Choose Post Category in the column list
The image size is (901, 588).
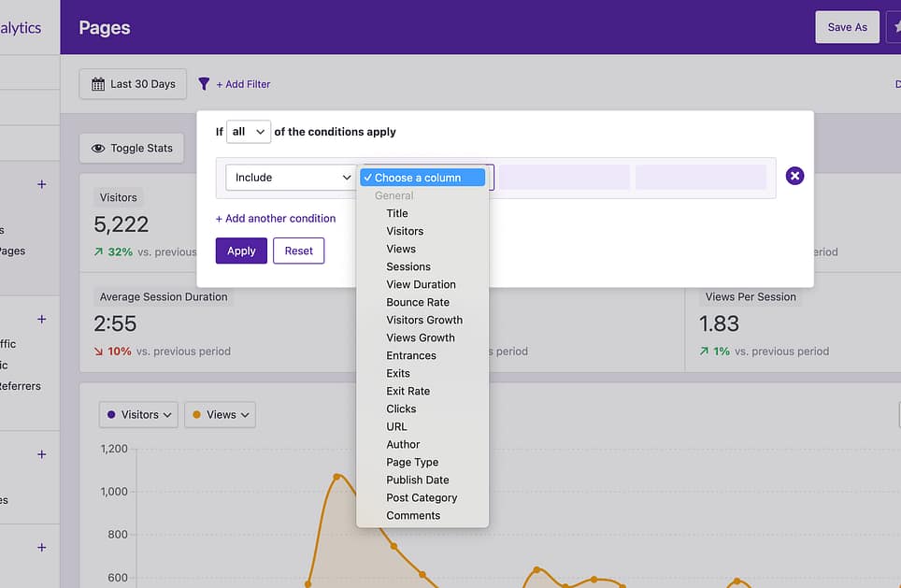(x=422, y=497)
